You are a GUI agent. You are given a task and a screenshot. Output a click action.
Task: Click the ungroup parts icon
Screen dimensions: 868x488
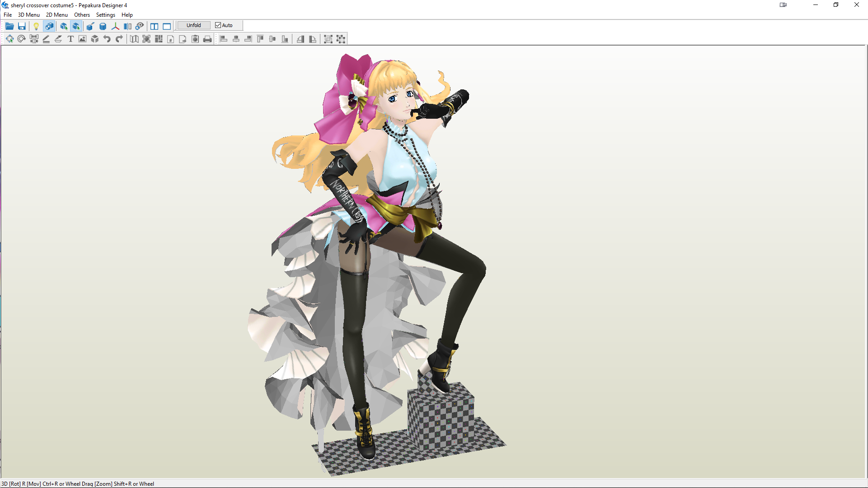tap(341, 39)
